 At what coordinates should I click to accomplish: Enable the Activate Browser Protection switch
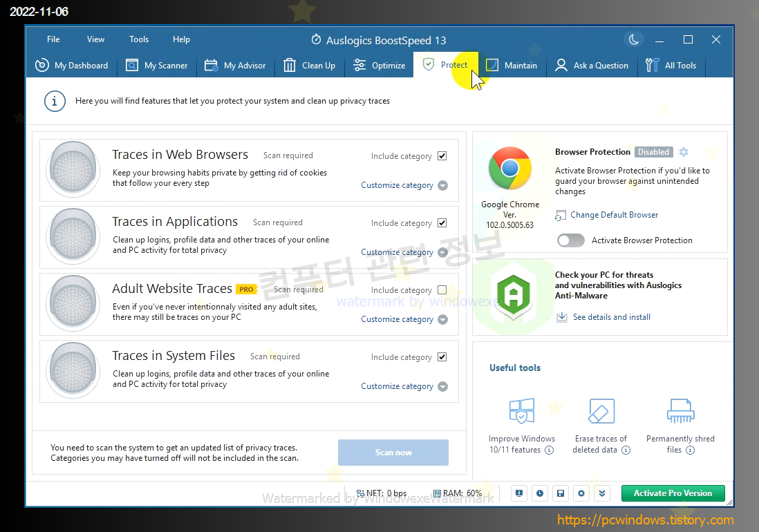click(571, 240)
